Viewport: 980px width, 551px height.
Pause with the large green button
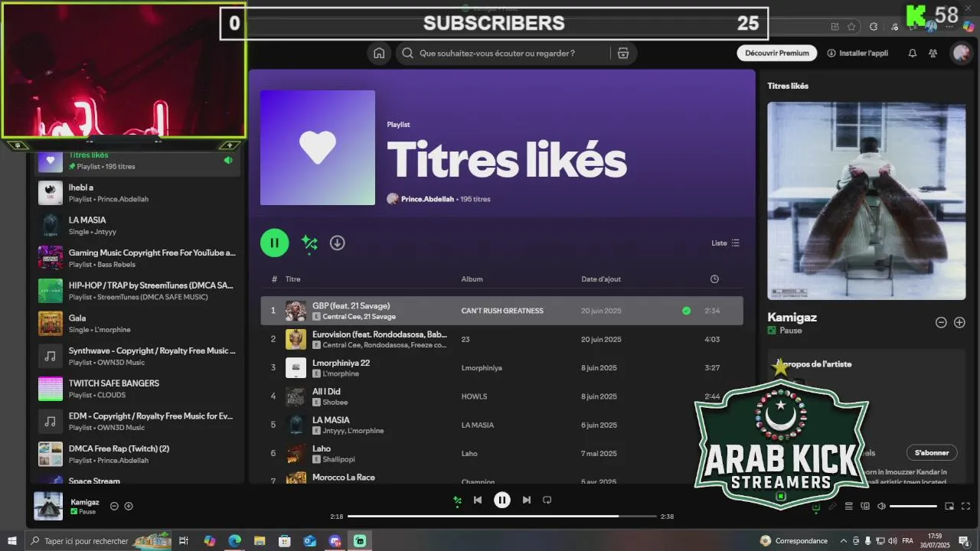274,243
